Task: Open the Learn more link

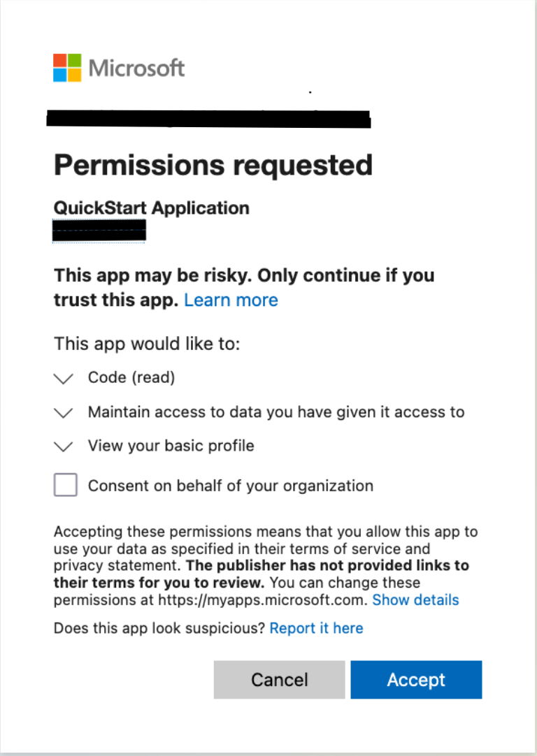Action: 231,300
